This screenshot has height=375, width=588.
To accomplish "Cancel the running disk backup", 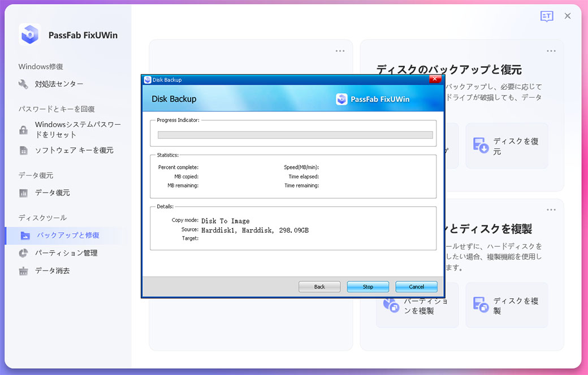I will point(416,286).
